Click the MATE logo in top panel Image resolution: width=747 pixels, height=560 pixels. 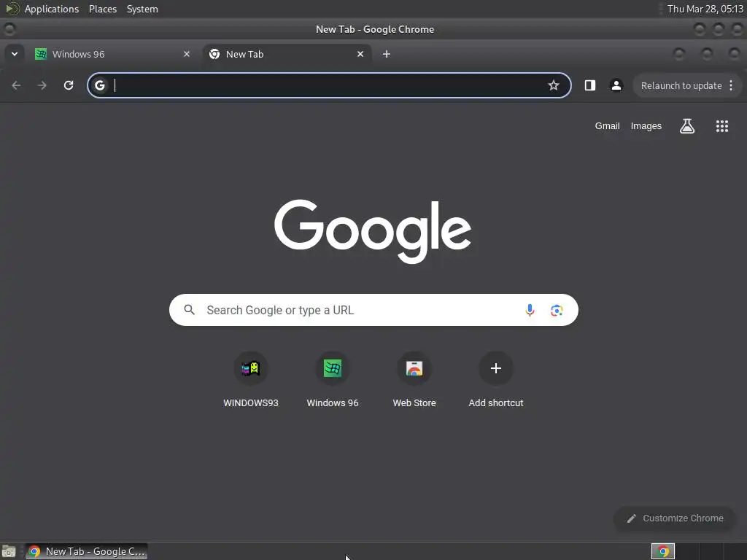(x=12, y=9)
